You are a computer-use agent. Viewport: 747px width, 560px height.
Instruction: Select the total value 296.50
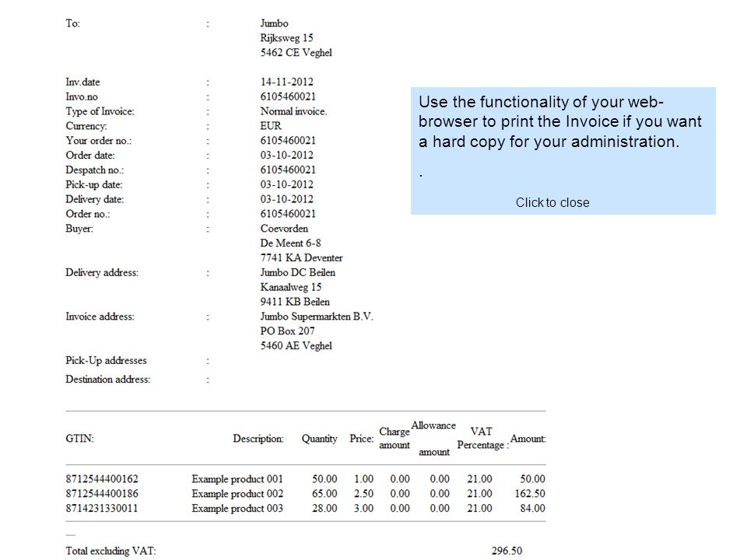tap(507, 551)
